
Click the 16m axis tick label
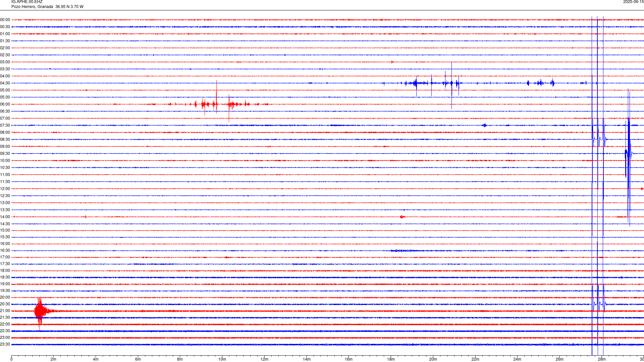tap(348, 359)
